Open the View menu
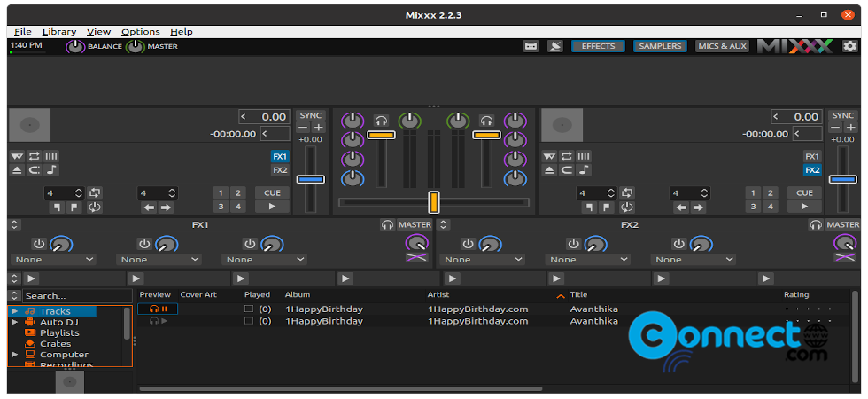868x399 pixels. [99, 32]
